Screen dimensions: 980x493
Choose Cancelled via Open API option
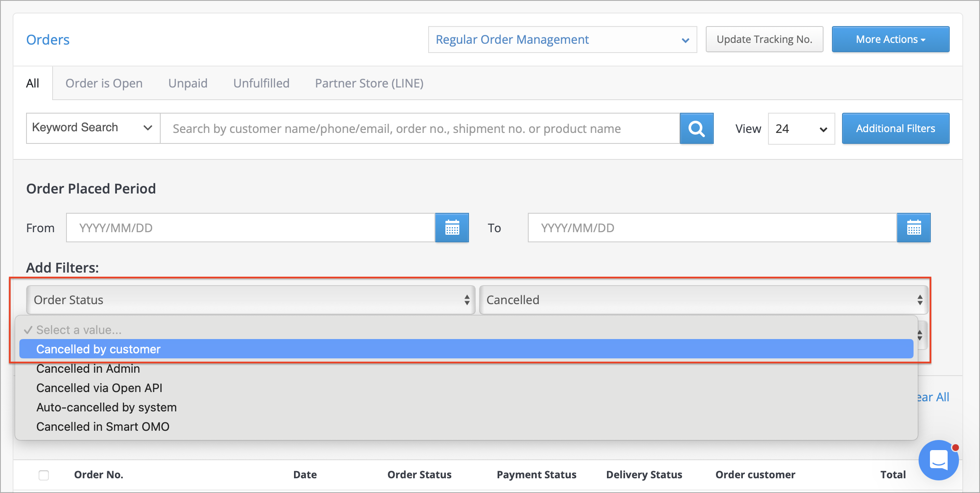click(466, 388)
